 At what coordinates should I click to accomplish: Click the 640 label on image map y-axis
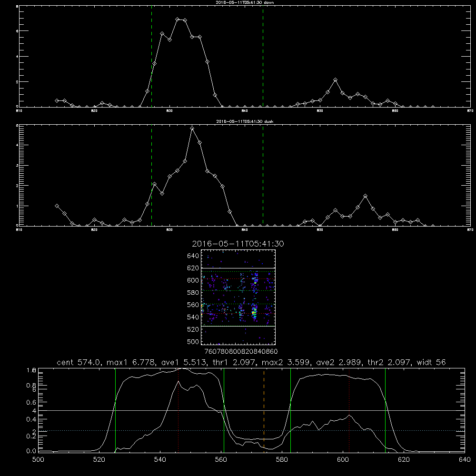193,256
